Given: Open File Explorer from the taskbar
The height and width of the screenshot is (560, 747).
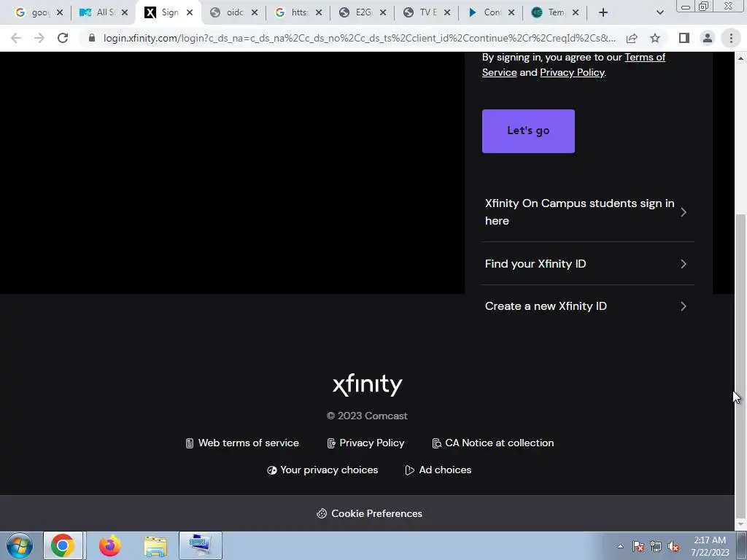Looking at the screenshot, I should coord(155,546).
